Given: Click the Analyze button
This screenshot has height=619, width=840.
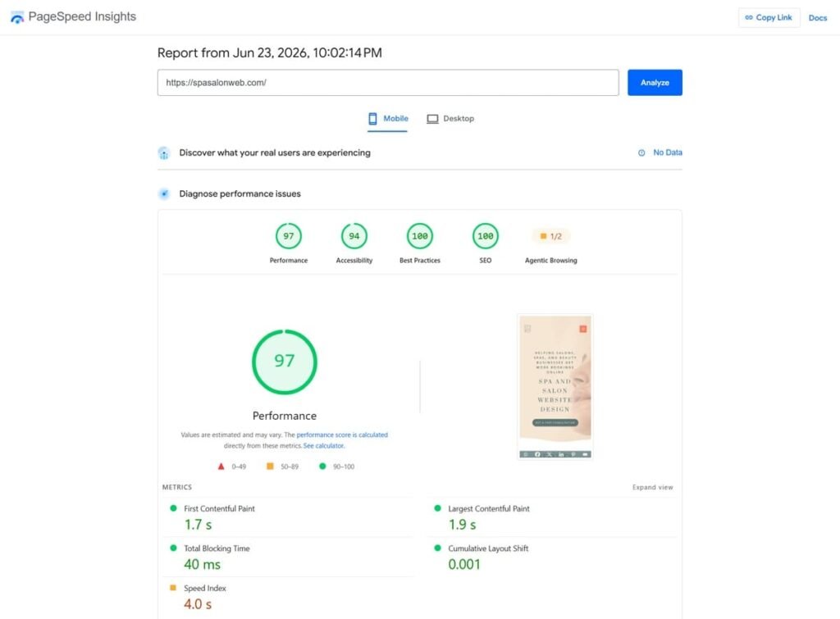Looking at the screenshot, I should pyautogui.click(x=655, y=83).
